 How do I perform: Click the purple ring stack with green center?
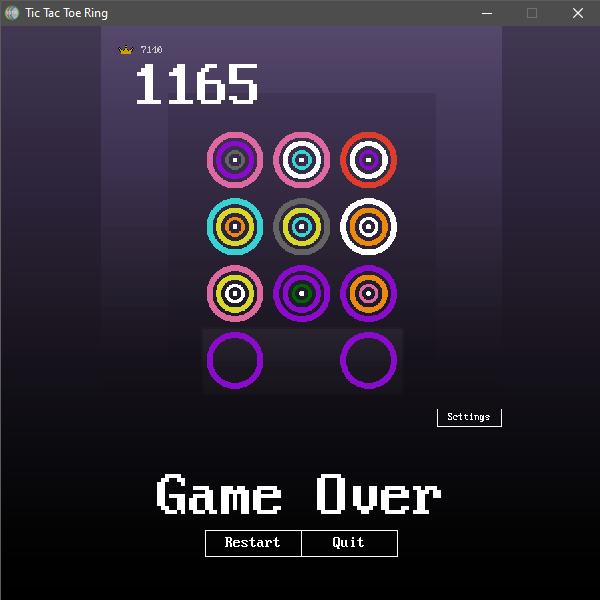[x=302, y=294]
